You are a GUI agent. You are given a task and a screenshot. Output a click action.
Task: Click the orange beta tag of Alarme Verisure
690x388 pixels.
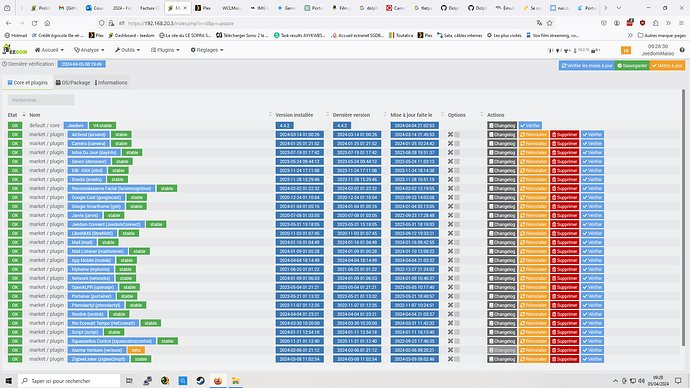136,350
